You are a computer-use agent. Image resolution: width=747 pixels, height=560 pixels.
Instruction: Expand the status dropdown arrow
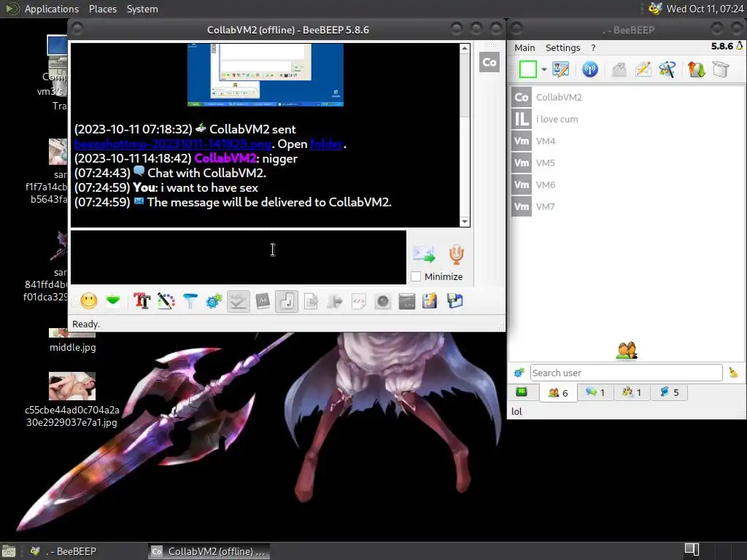(543, 69)
